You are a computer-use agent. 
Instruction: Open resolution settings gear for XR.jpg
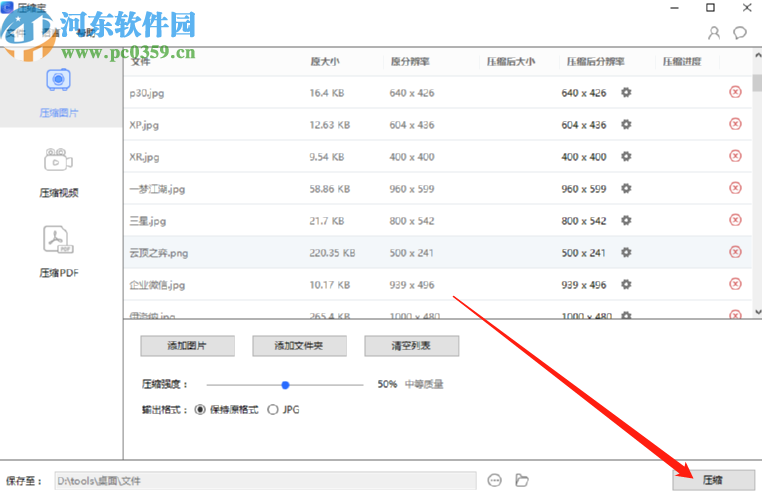coord(626,156)
